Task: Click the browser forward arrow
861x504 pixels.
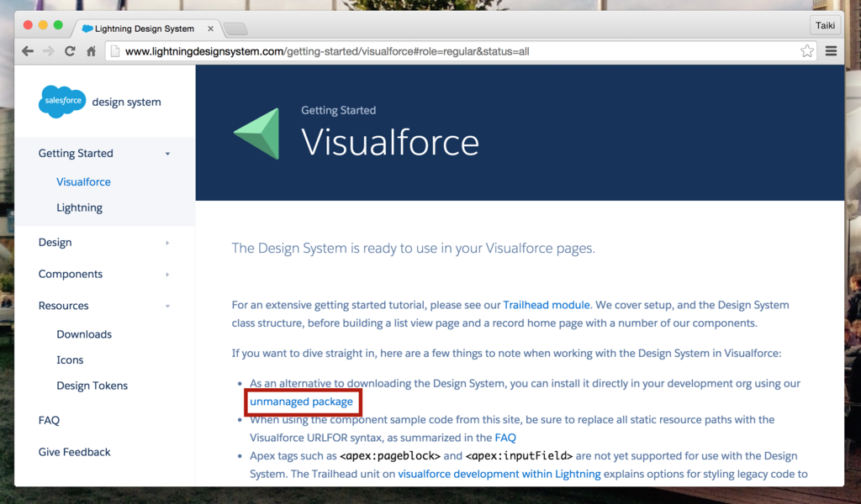Action: (48, 51)
